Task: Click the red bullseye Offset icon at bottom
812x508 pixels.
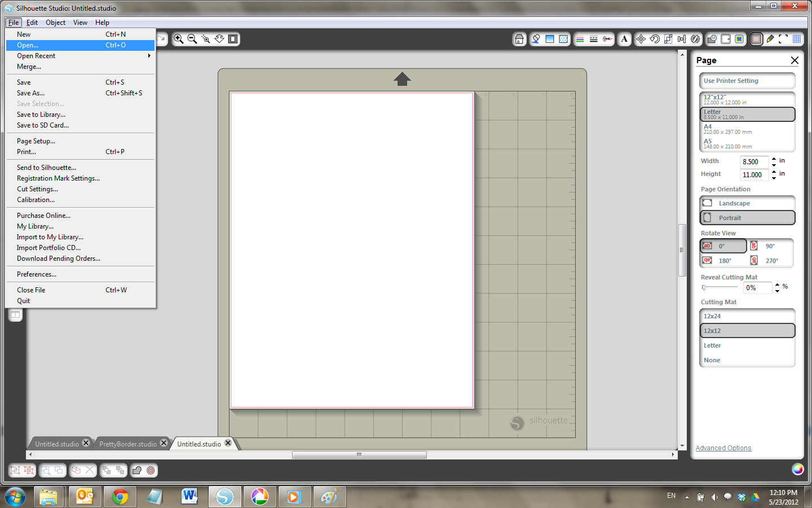Action: pos(151,470)
